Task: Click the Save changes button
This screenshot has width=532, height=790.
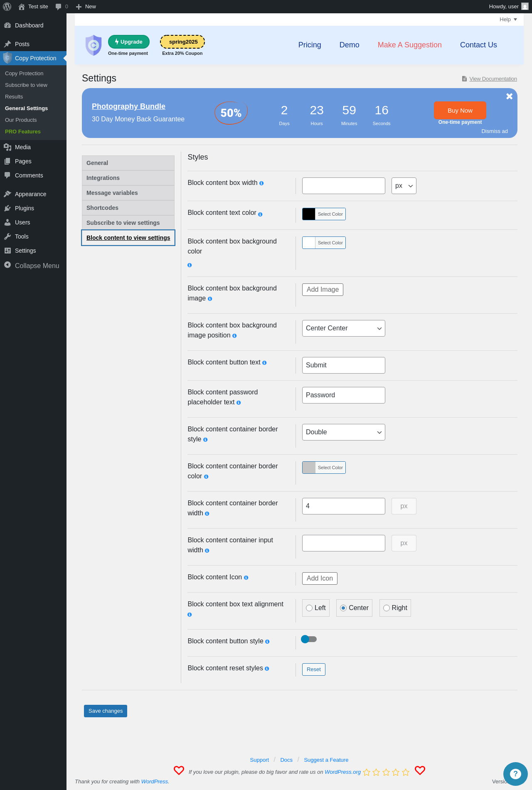Action: click(x=106, y=711)
